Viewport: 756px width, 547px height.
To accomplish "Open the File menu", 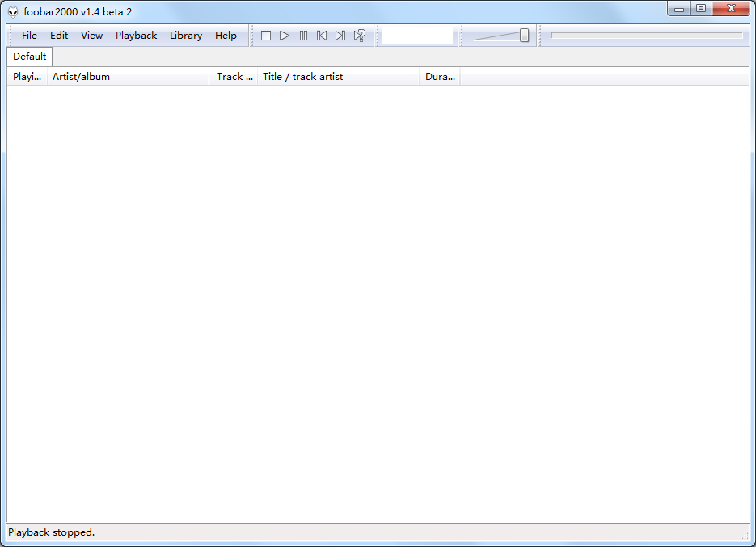I will pos(29,36).
